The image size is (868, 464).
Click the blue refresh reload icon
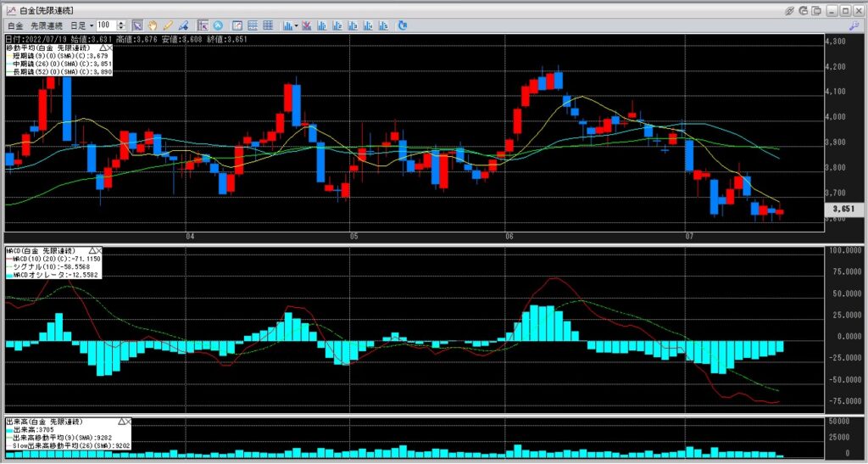coord(403,25)
